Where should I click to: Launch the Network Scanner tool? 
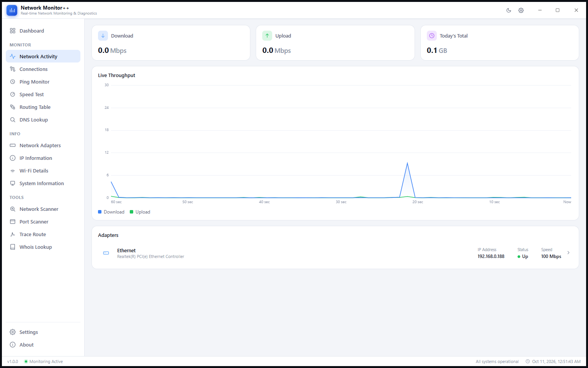(x=43, y=209)
